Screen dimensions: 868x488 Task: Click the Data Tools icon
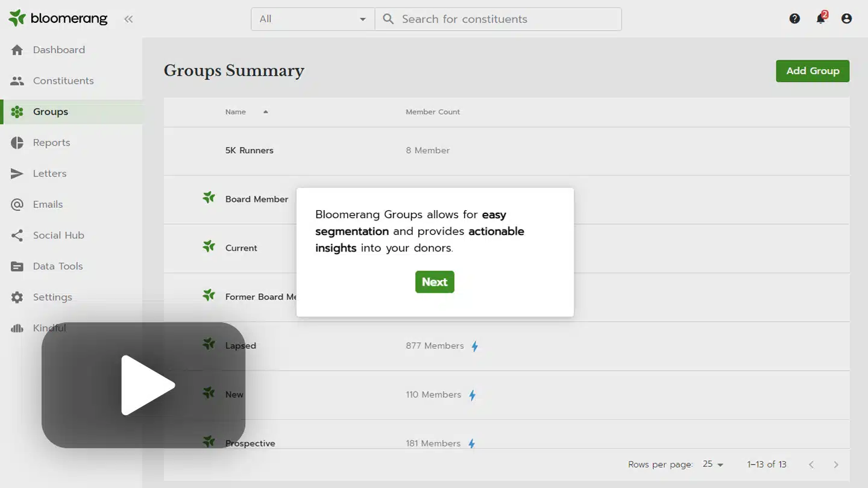pyautogui.click(x=17, y=266)
